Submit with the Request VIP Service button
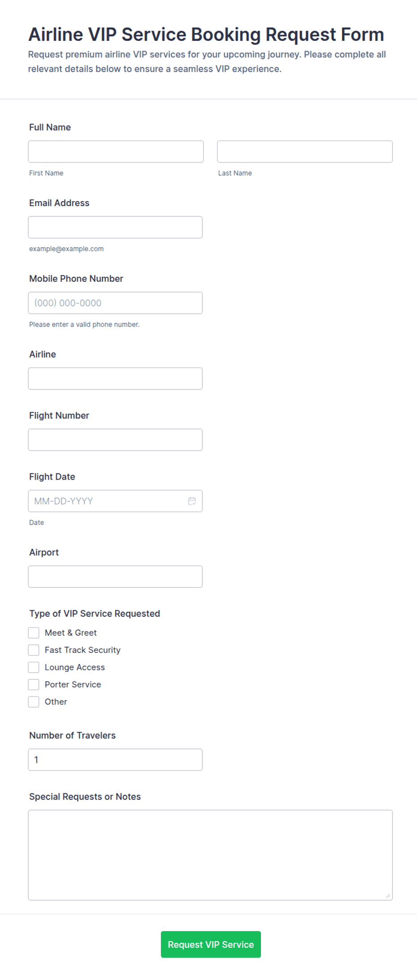This screenshot has height=980, width=417. point(211,945)
